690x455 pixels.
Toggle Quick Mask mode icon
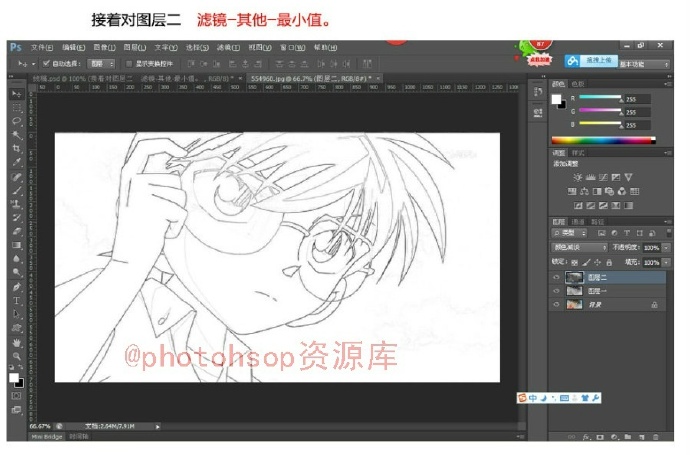tap(17, 396)
